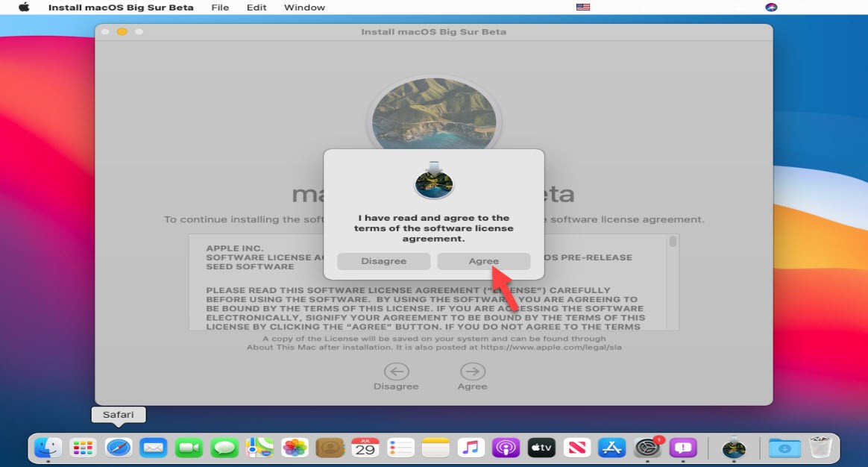Viewport: 868px width, 467px height.
Task: Open Mail from the Dock
Action: click(154, 448)
